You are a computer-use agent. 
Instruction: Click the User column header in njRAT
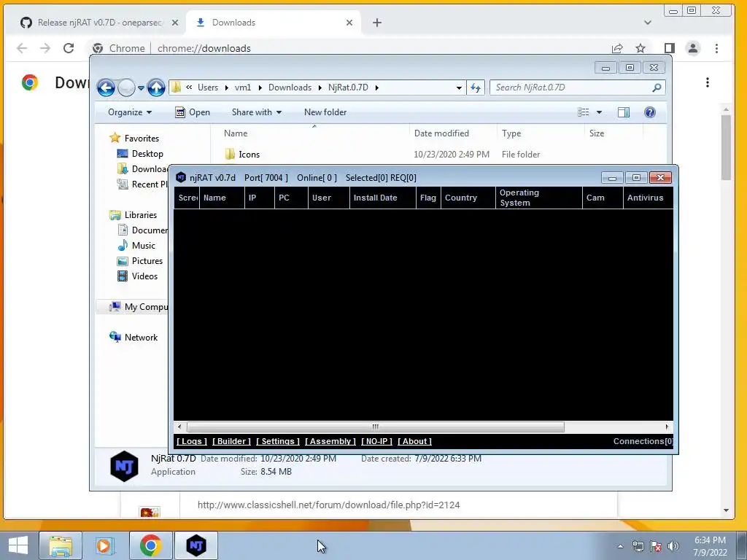329,198
